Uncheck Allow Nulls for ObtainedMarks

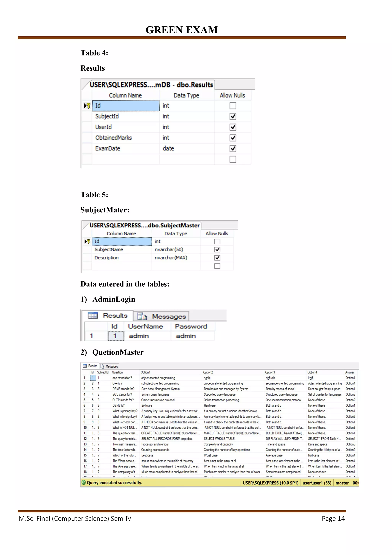click(x=233, y=138)
